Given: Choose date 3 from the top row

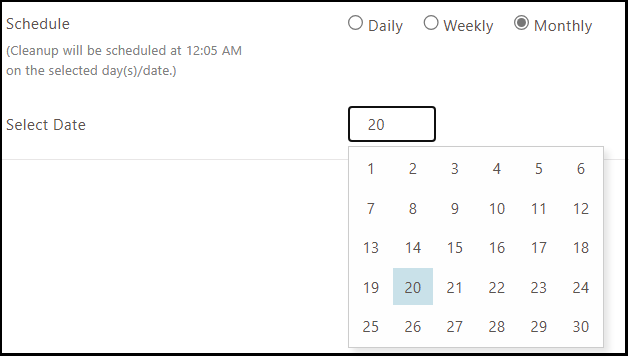Looking at the screenshot, I should pyautogui.click(x=455, y=169).
